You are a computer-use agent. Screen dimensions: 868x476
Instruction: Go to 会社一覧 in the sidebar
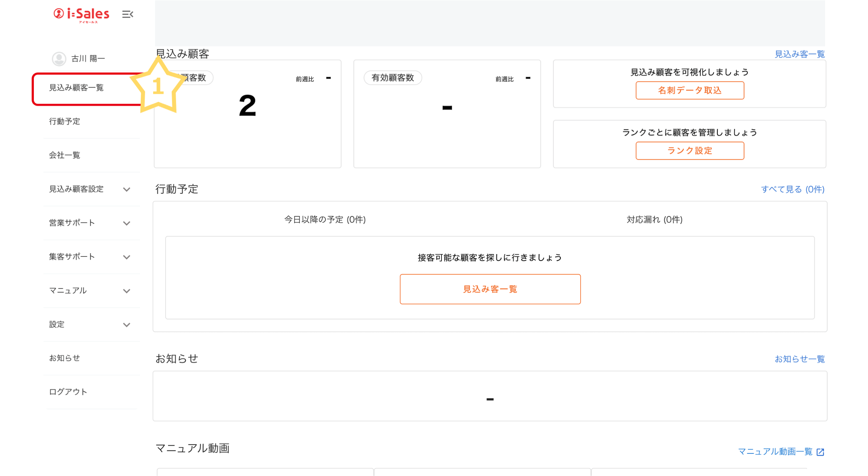pyautogui.click(x=65, y=155)
